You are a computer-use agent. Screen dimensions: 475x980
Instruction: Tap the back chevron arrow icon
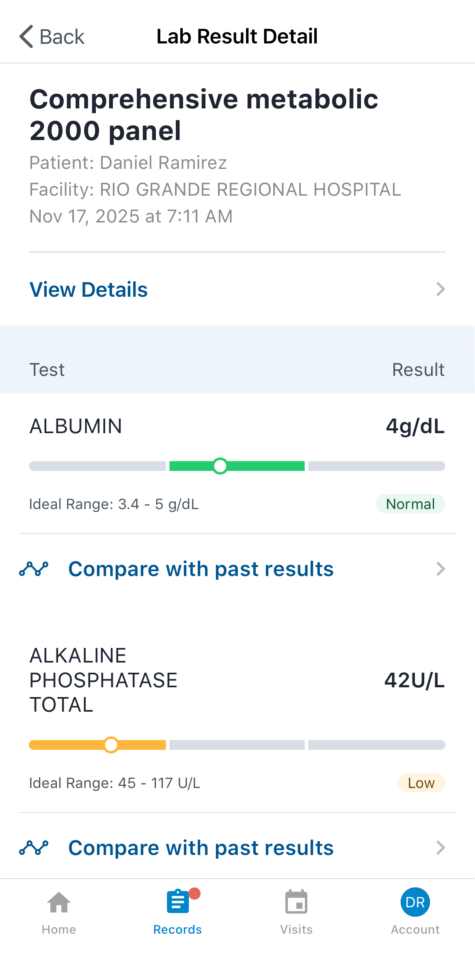pos(27,37)
